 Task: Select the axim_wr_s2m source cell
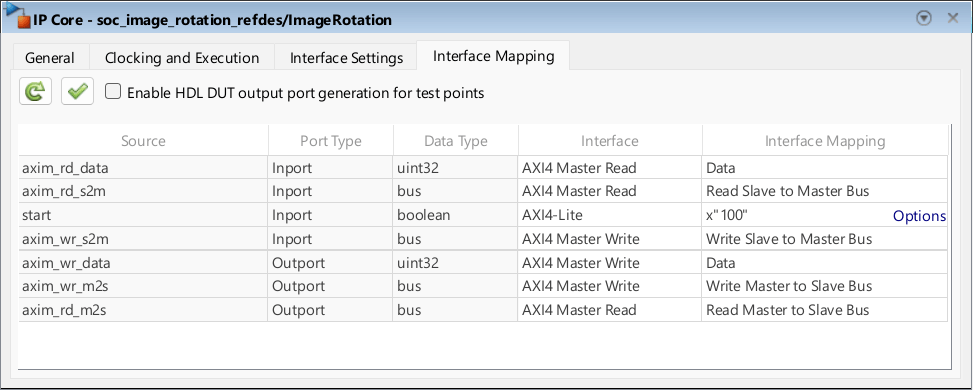[143, 239]
